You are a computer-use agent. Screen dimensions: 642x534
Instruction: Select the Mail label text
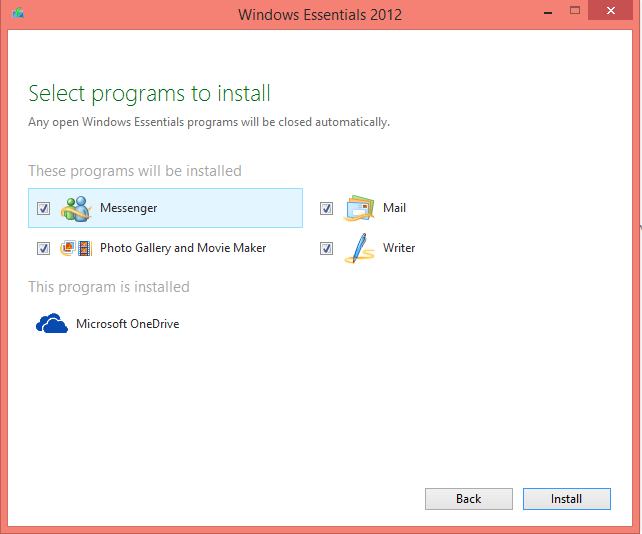[x=394, y=208]
